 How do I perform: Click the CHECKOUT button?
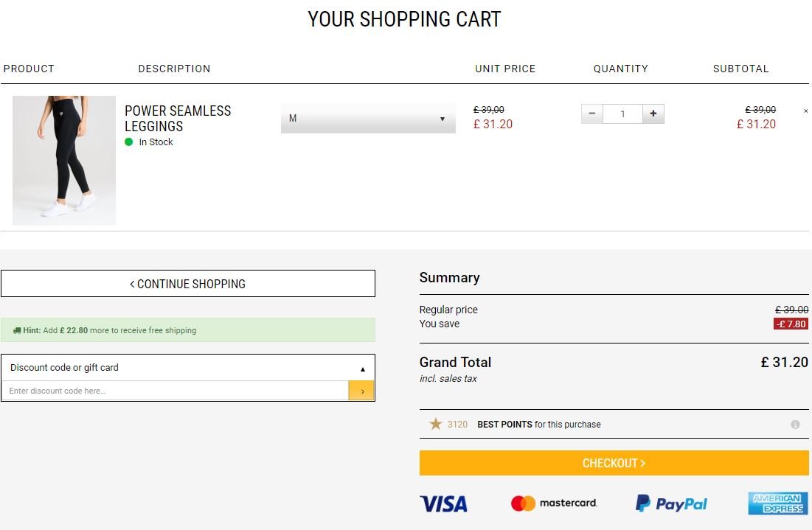point(614,462)
